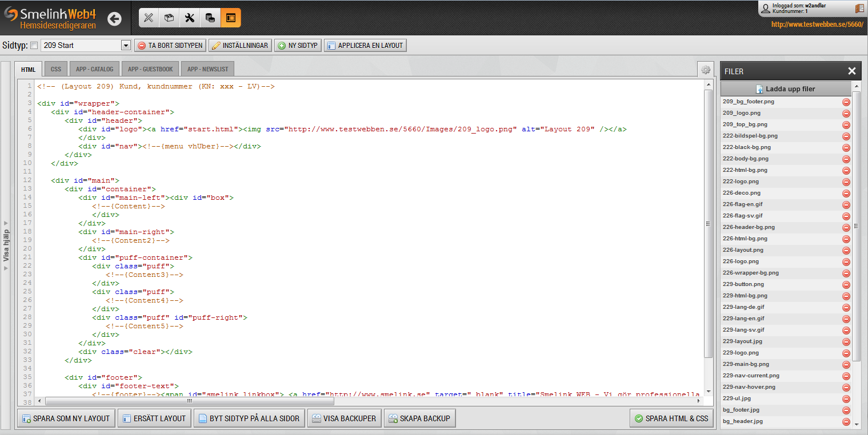Toggle the Sidtyp checkbox
The image size is (868, 435).
tap(34, 46)
